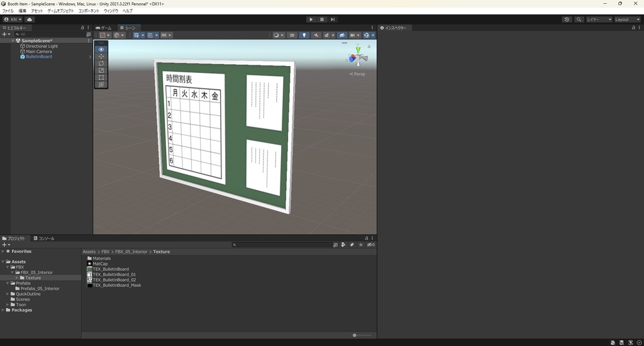Screen dimensions: 644x346
Task: Toggle grid snapping button
Action: [x=150, y=35]
